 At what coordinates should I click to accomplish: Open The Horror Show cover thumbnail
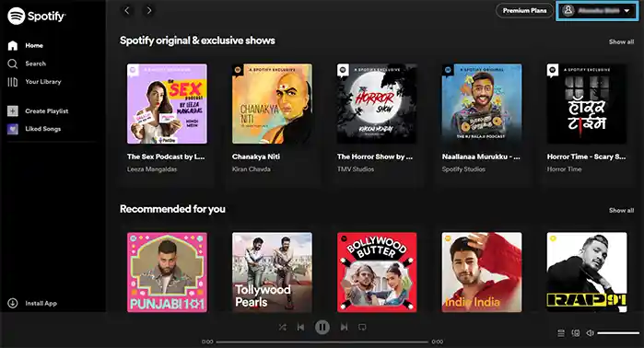(x=377, y=104)
